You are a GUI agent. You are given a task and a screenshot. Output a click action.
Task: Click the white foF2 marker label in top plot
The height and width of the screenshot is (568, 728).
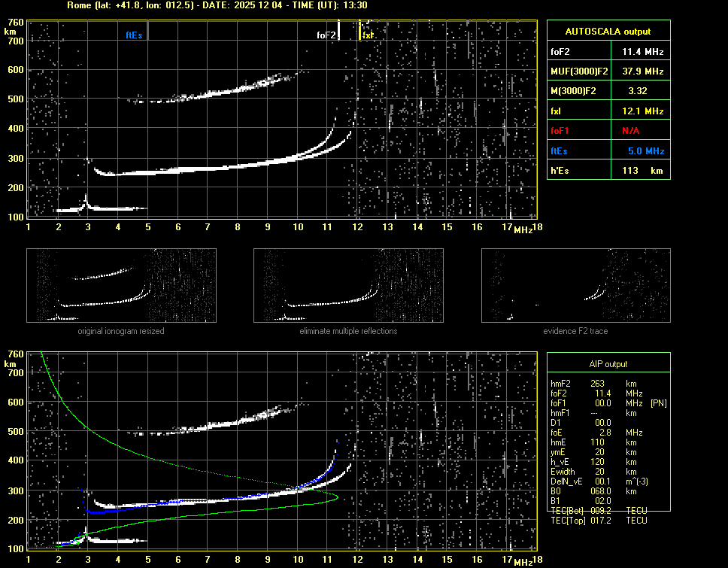[x=326, y=35]
